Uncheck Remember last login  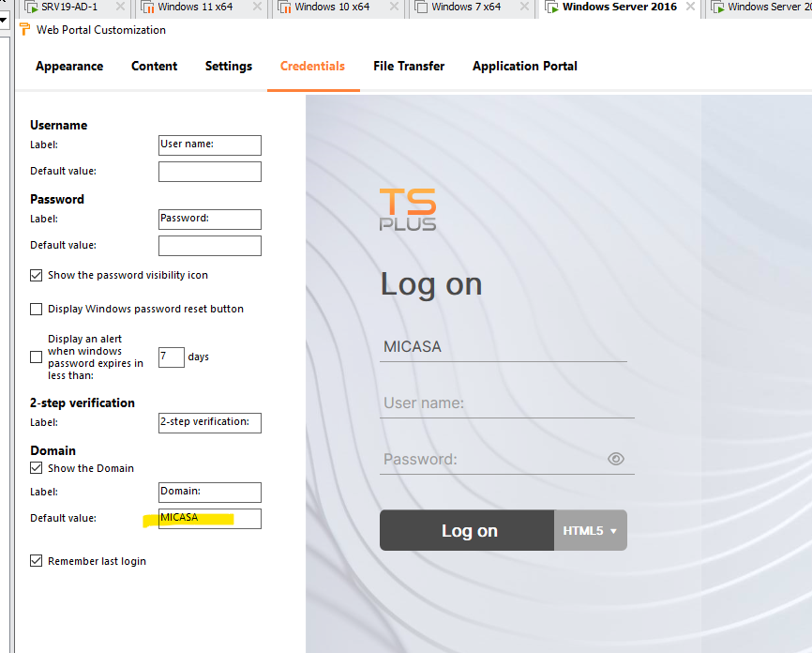tap(37, 561)
